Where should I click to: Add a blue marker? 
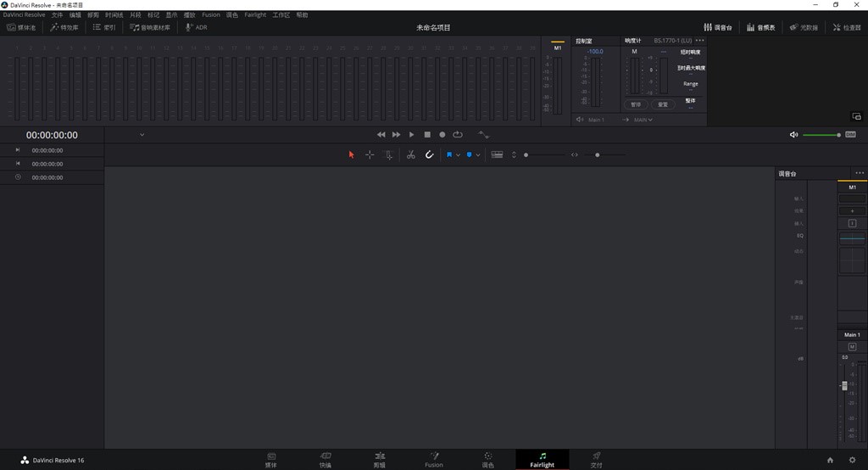pyautogui.click(x=469, y=154)
